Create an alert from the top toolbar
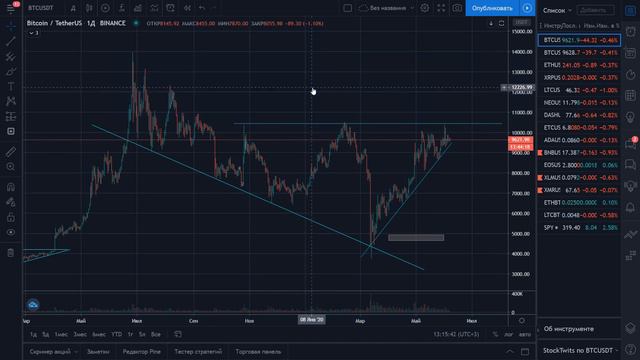 click(171, 8)
